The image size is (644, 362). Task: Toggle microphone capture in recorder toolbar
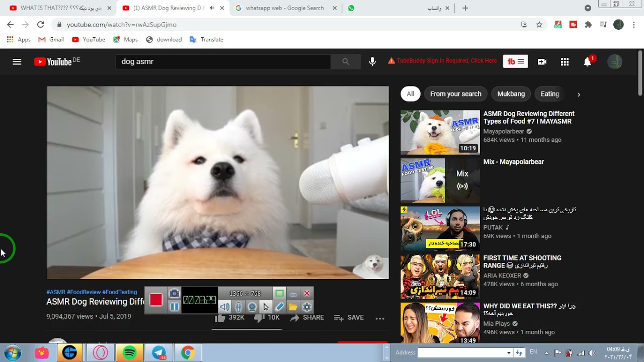tap(238, 307)
